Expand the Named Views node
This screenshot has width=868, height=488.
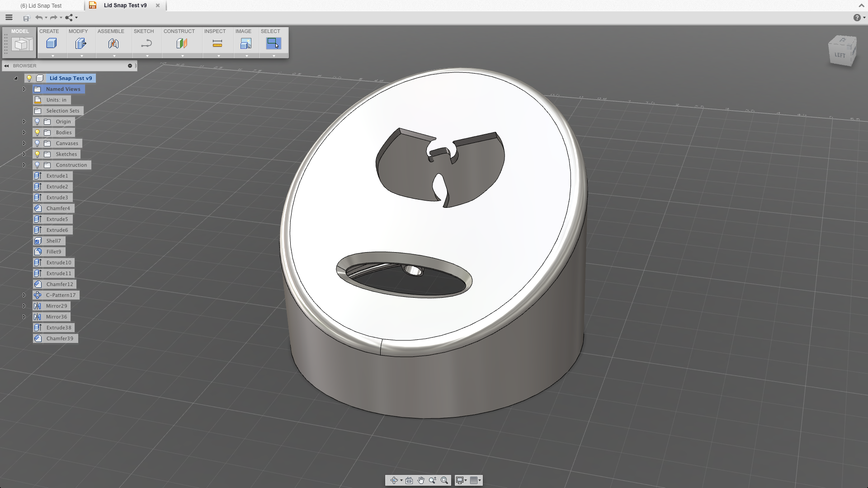point(24,89)
